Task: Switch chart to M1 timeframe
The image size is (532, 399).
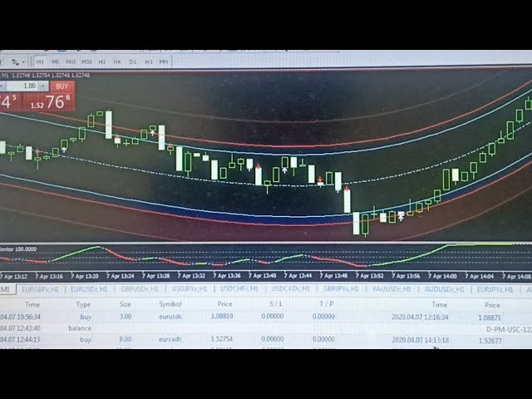Action: (40, 62)
